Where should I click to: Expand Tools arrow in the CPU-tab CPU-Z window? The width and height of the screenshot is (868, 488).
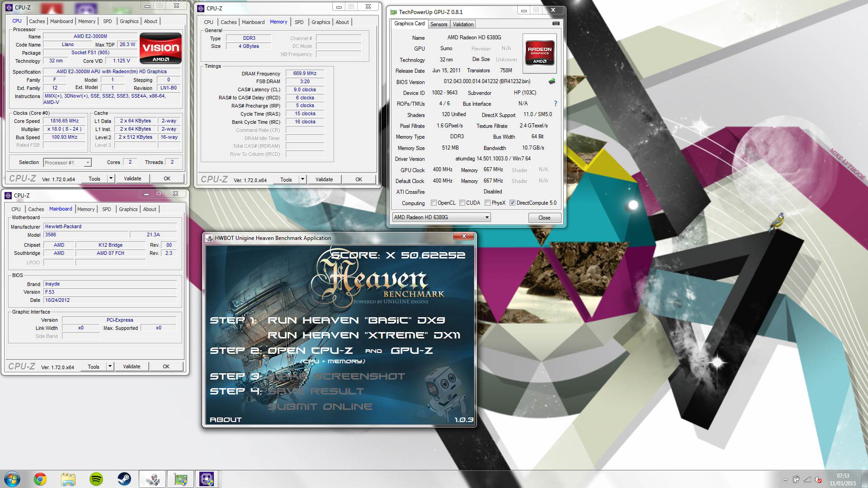(x=111, y=178)
